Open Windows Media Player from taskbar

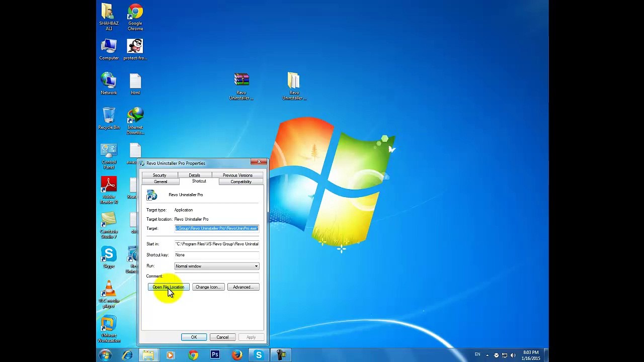point(170,355)
